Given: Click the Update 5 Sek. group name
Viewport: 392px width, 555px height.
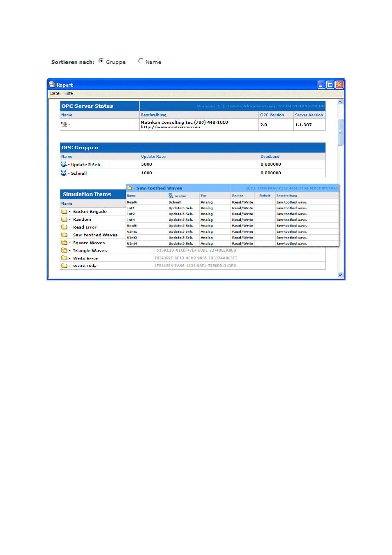Looking at the screenshot, I should (86, 165).
